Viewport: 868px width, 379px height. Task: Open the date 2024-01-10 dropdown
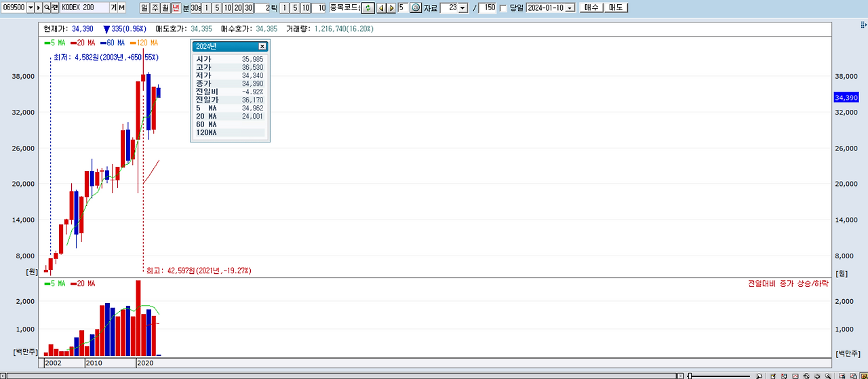(570, 8)
